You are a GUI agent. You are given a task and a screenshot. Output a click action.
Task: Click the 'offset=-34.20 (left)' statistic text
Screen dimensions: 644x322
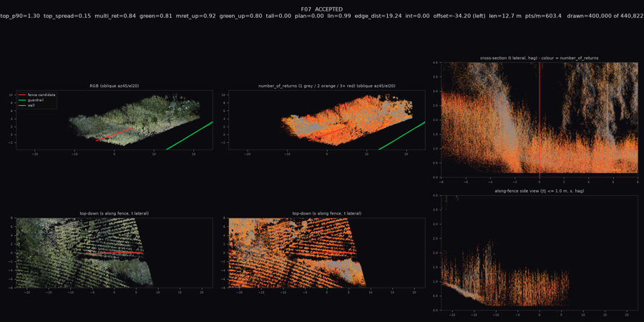[459, 16]
